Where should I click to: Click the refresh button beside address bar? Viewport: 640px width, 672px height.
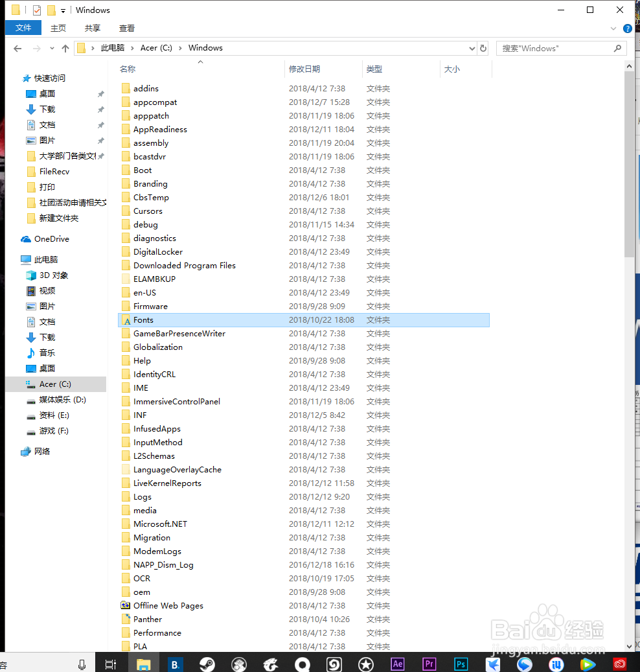coord(483,48)
